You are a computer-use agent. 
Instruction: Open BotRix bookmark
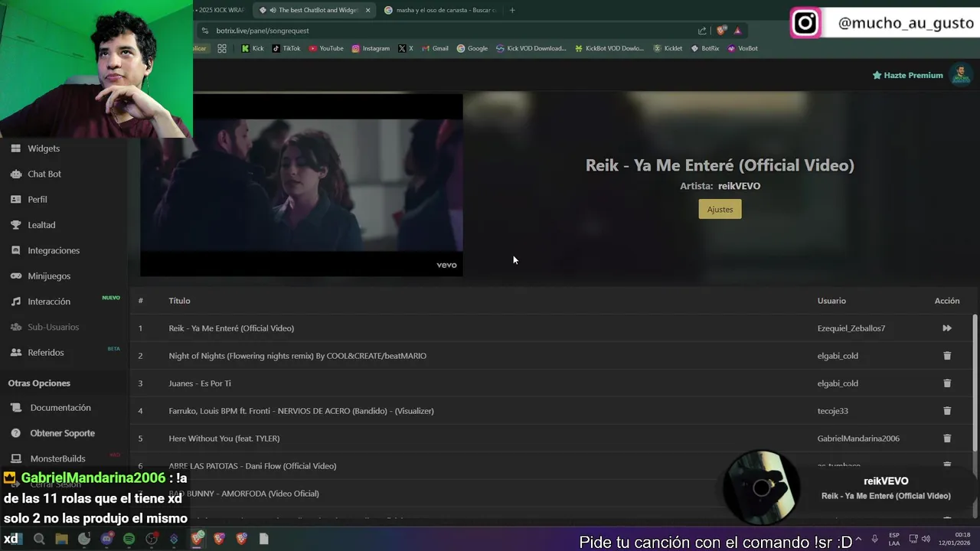point(705,48)
